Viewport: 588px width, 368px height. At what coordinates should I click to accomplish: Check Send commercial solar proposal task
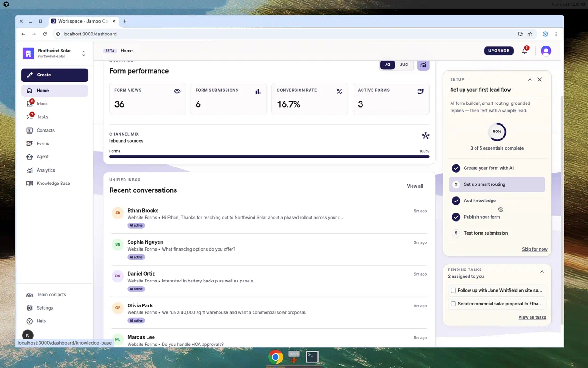pos(453,304)
